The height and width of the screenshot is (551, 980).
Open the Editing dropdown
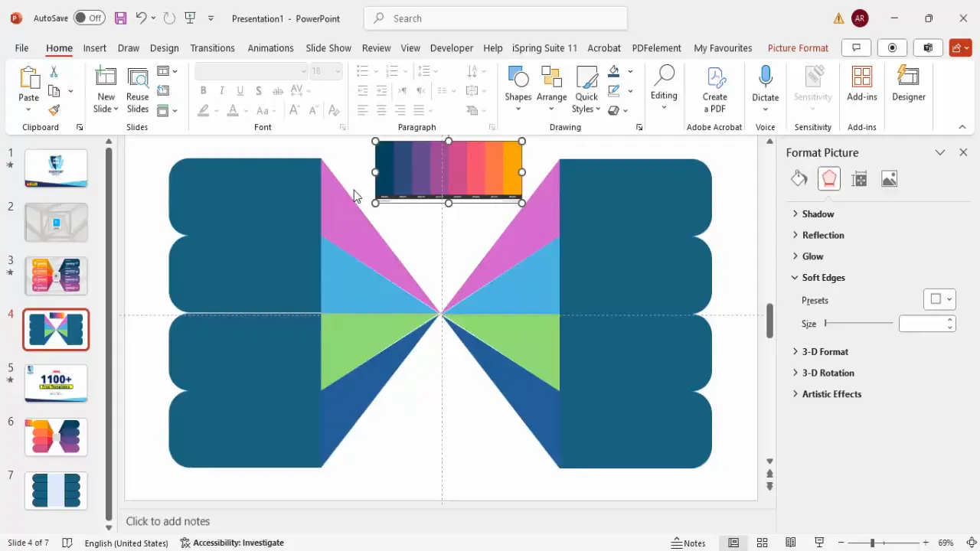coord(664,89)
